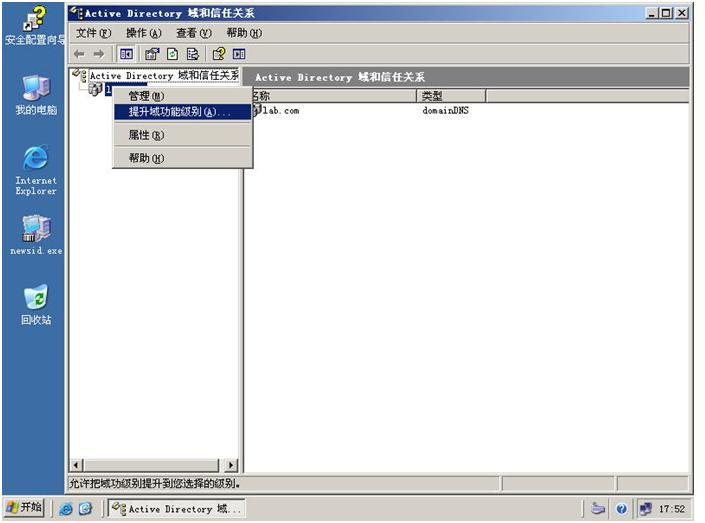Screen dimensions: 705x523
Task: Open the 开始 Start button
Action: tap(24, 508)
